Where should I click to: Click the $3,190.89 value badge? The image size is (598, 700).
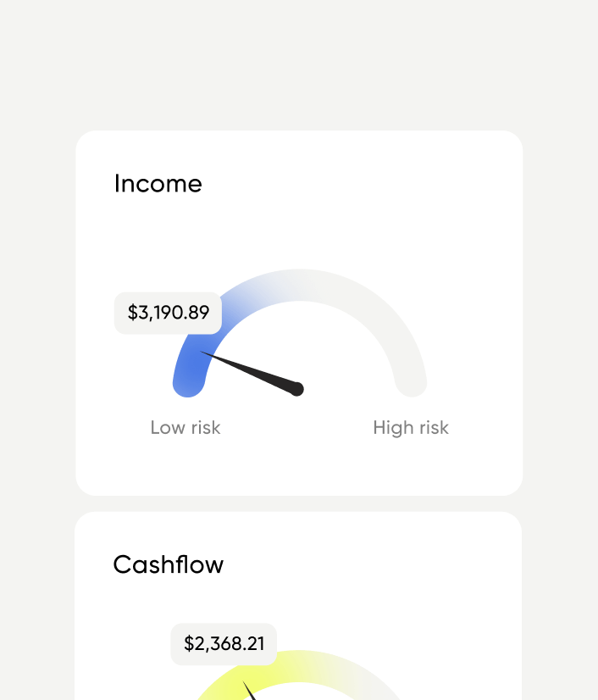(169, 313)
